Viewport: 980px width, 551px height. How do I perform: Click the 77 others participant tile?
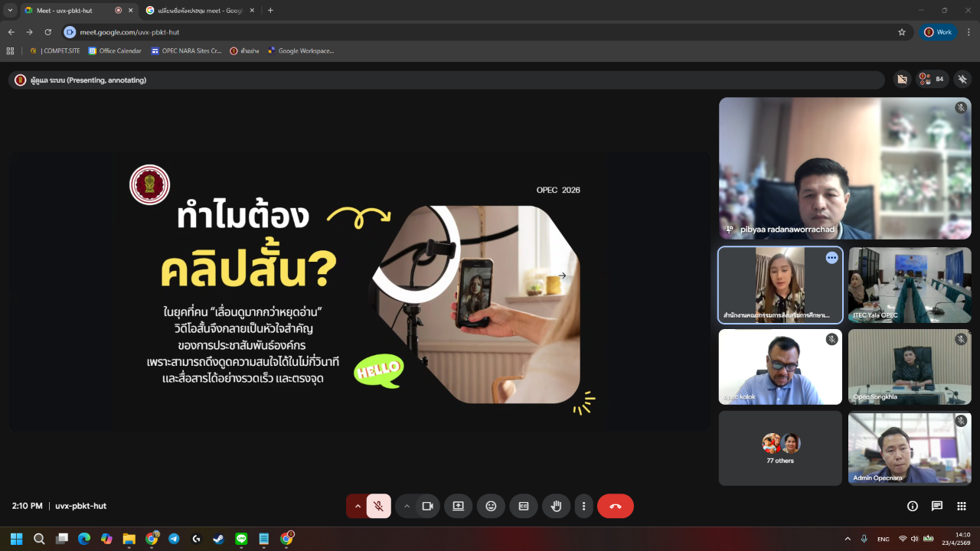[x=779, y=448]
